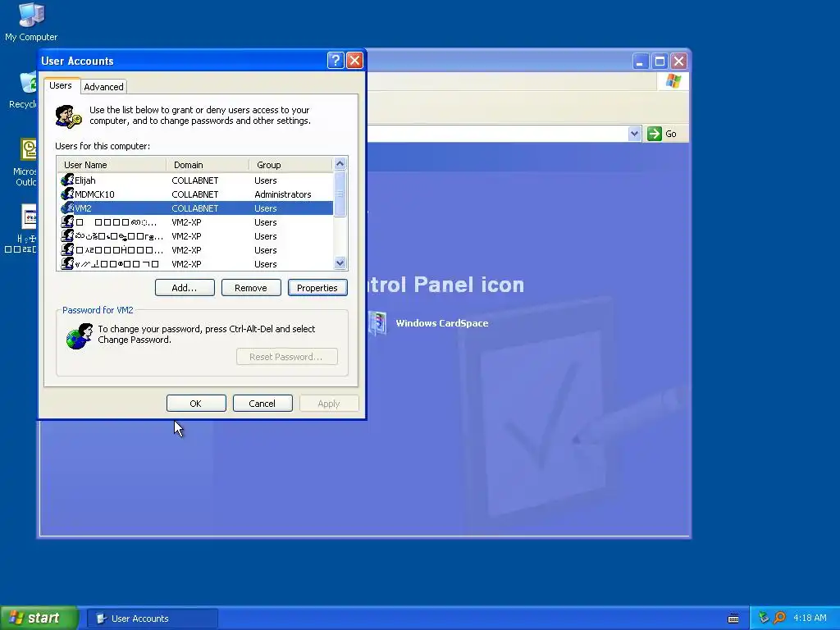
Task: Minimize the Control Panel window
Action: coord(640,61)
